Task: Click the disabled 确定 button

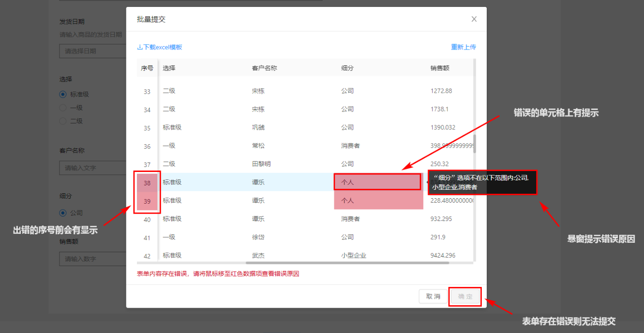Action: tap(465, 296)
